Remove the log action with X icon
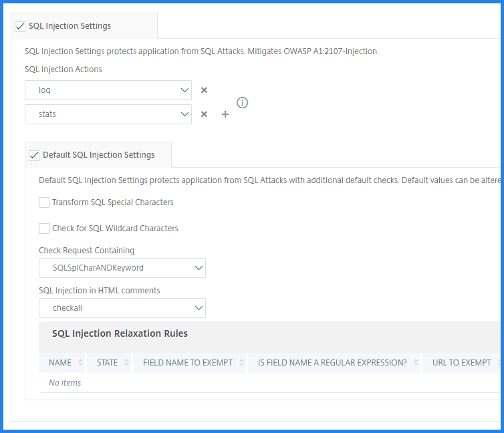 (x=204, y=90)
